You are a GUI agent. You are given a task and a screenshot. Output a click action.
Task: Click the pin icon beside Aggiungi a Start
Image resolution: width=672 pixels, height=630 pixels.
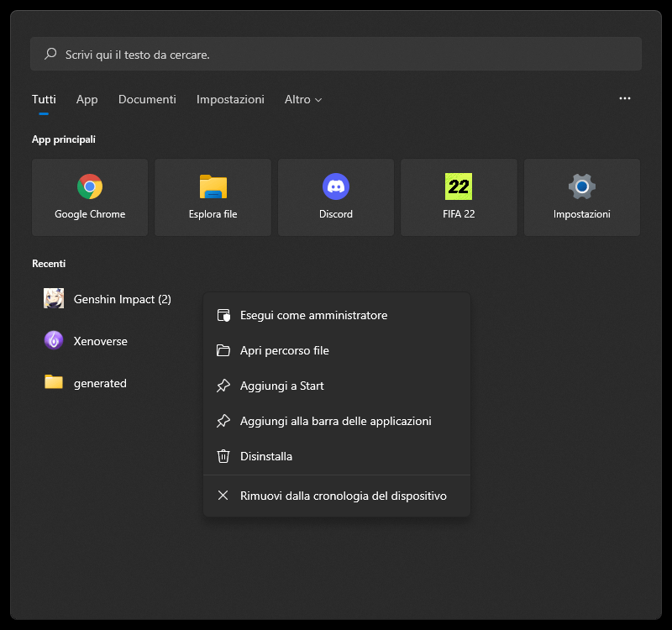pos(223,386)
